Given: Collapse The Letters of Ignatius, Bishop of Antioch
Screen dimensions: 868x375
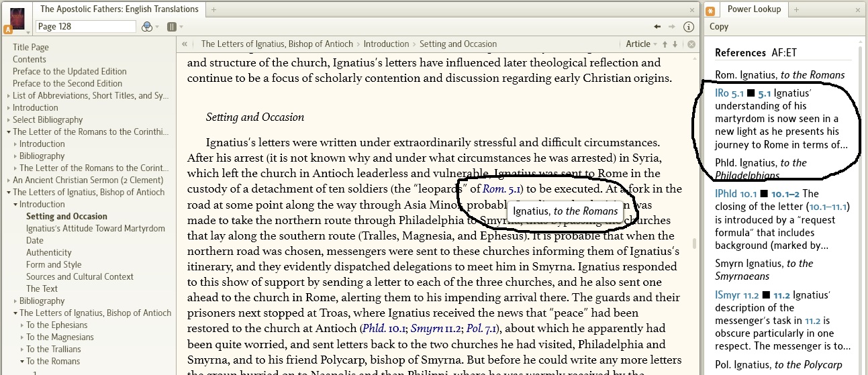Looking at the screenshot, I should tap(9, 193).
